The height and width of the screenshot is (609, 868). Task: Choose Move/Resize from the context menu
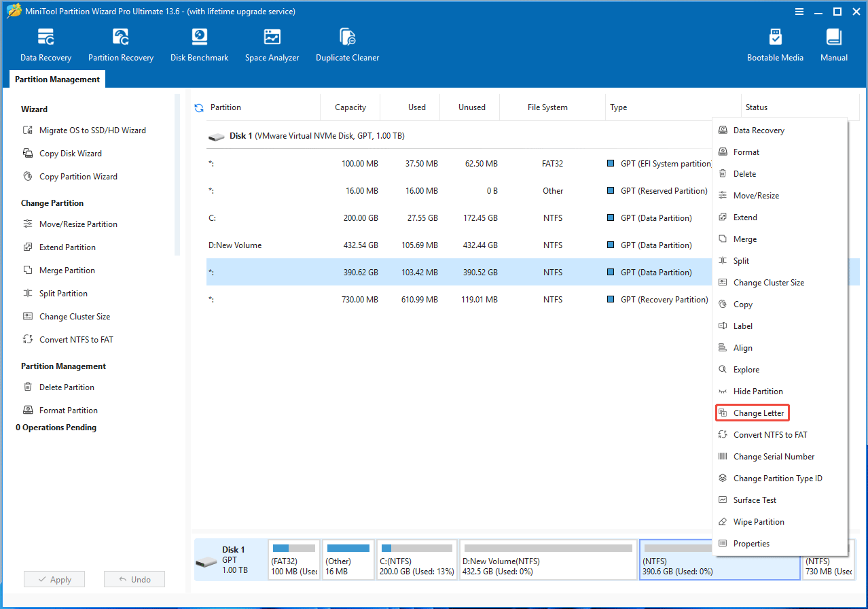780,196
